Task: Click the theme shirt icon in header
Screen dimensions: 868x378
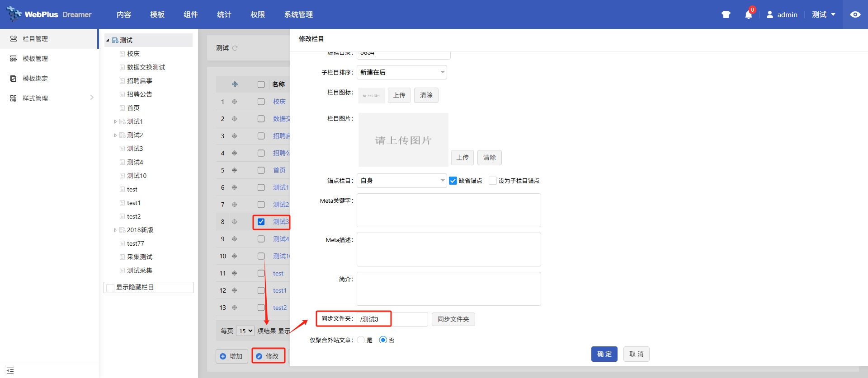Action: click(x=726, y=14)
